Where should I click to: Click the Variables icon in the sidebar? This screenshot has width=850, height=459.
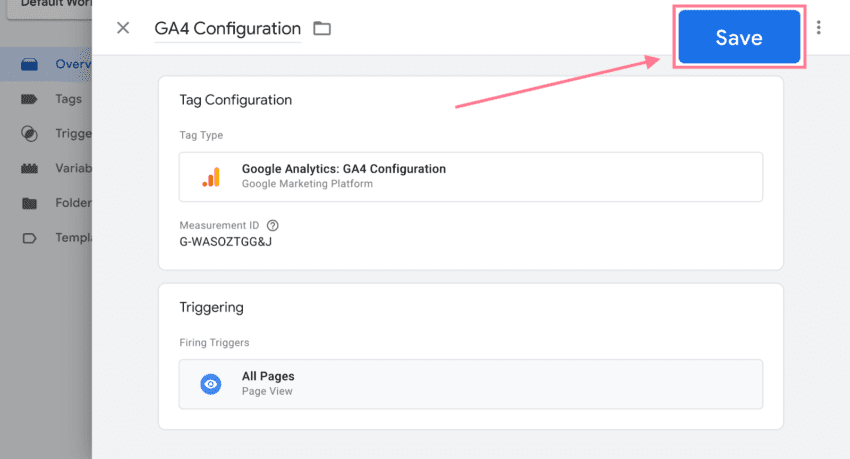[30, 168]
